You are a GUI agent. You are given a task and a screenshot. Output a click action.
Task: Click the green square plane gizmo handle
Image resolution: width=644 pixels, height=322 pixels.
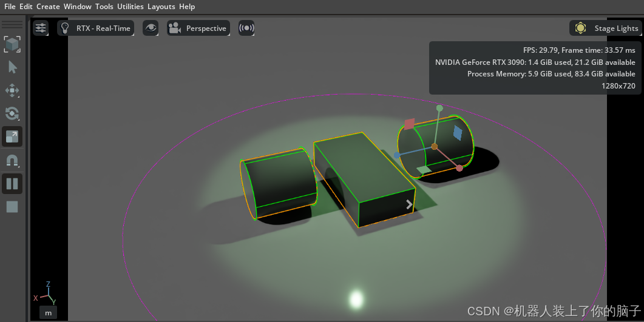coord(424,169)
